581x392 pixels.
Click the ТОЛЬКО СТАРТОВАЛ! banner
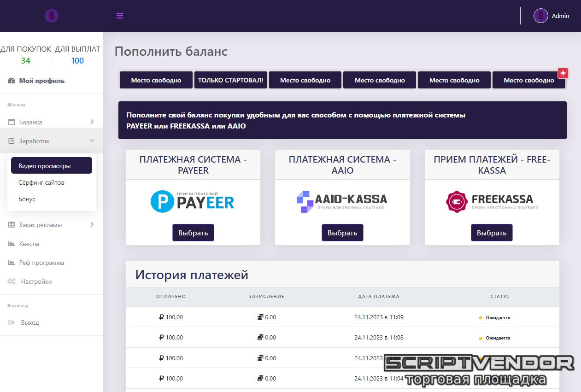[x=231, y=80]
